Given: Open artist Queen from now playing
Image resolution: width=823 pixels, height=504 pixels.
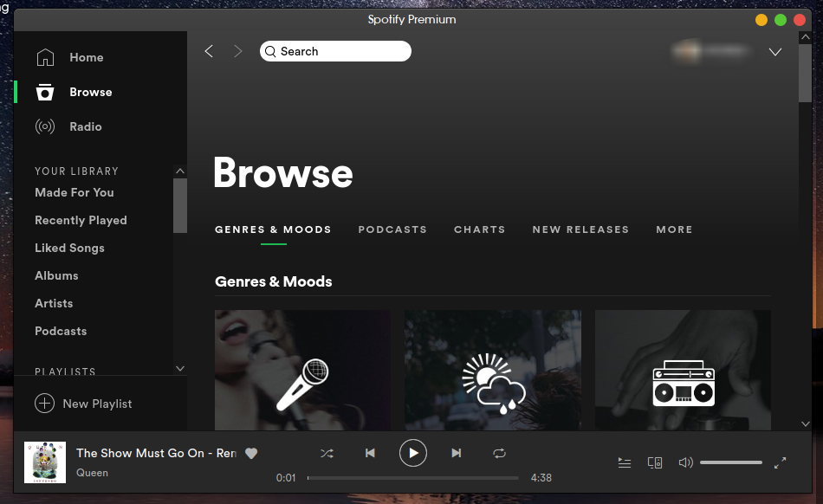Looking at the screenshot, I should 93,473.
